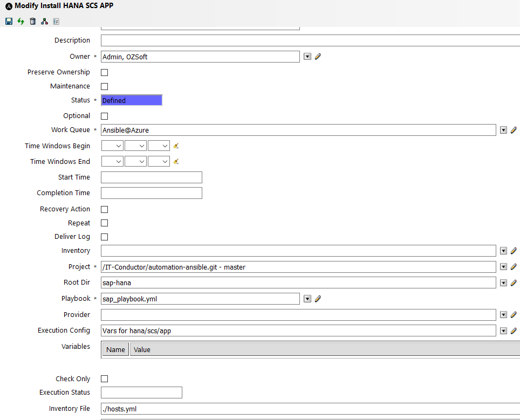Open first Time Windows End dropdown
The height and width of the screenshot is (420, 520).
click(x=112, y=161)
